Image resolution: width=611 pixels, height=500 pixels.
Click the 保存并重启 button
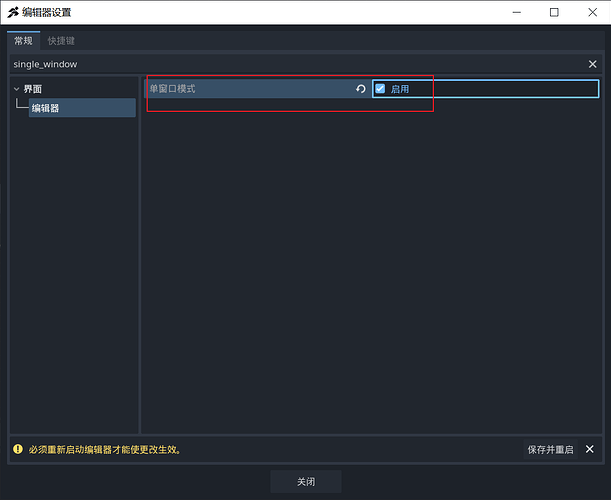click(550, 449)
